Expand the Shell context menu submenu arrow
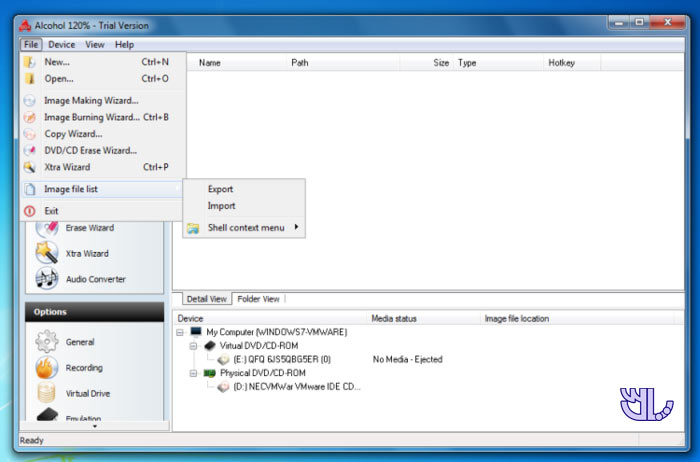The width and height of the screenshot is (700, 462). 296,227
